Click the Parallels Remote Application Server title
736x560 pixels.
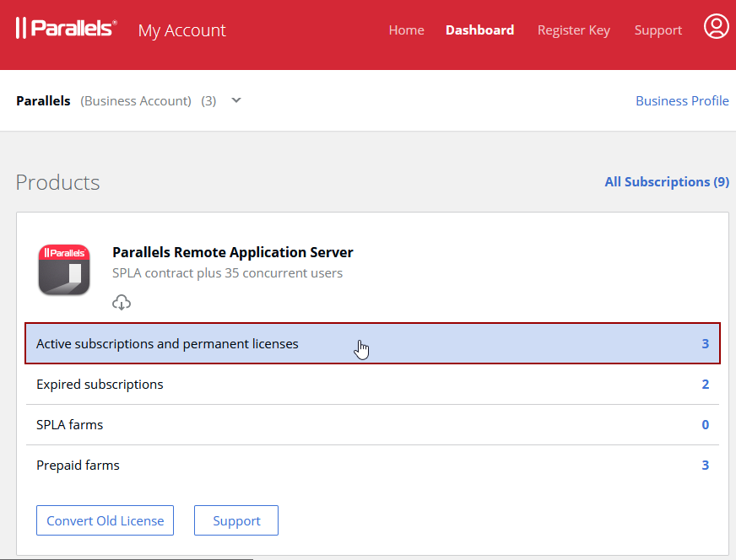click(x=232, y=252)
